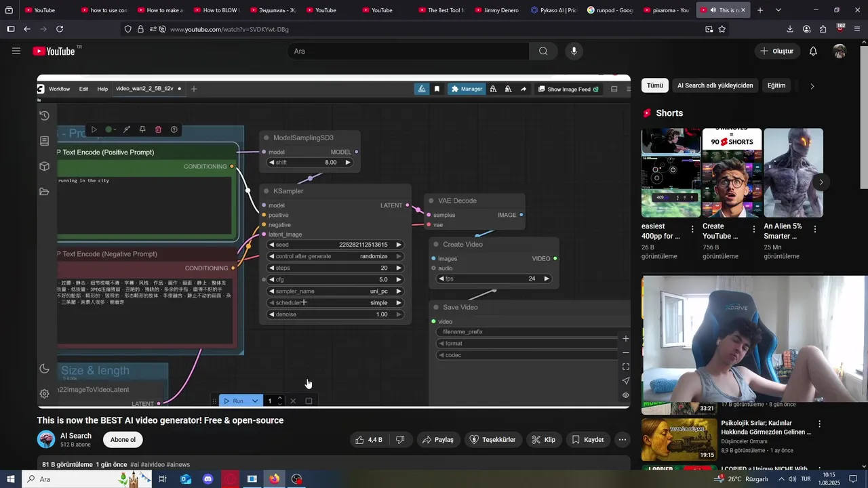Toggle VAE Decode node collapse dot
The width and height of the screenshot is (868, 488).
pyautogui.click(x=431, y=201)
